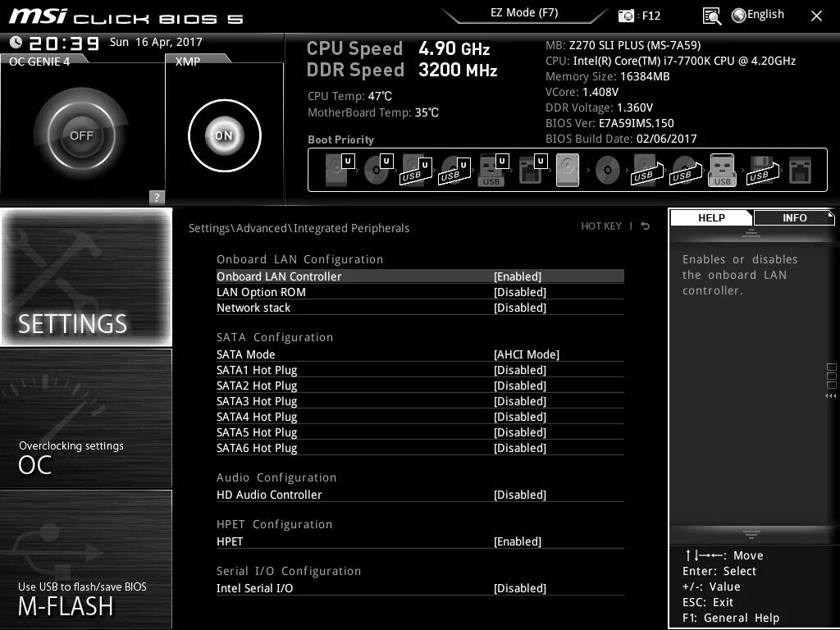Click the SATA3 Hot Plug [Disabled] value
840x630 pixels.
(519, 401)
